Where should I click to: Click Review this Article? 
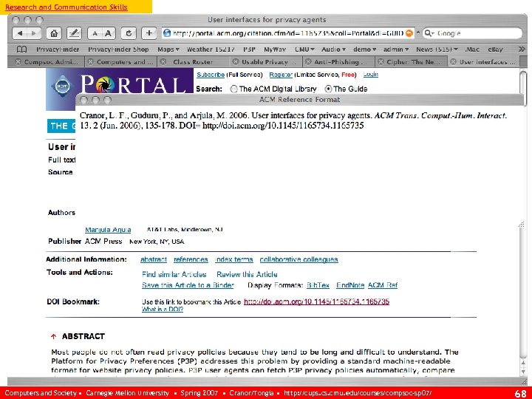pyautogui.click(x=247, y=274)
